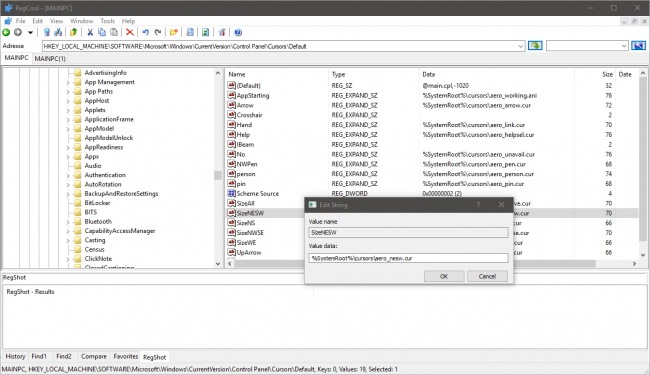Sort the list by the Size column header
The width and height of the screenshot is (650, 375).
[606, 74]
